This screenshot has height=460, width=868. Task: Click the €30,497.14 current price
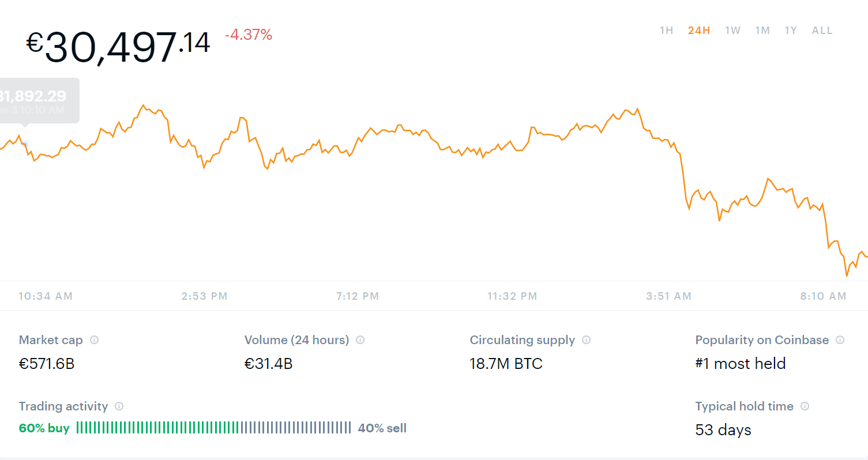click(x=118, y=46)
